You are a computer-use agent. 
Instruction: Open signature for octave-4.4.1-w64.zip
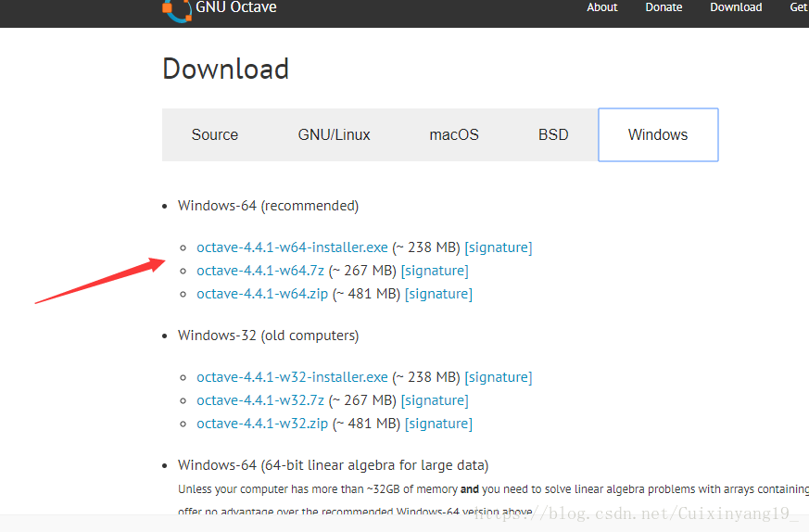[x=438, y=294]
